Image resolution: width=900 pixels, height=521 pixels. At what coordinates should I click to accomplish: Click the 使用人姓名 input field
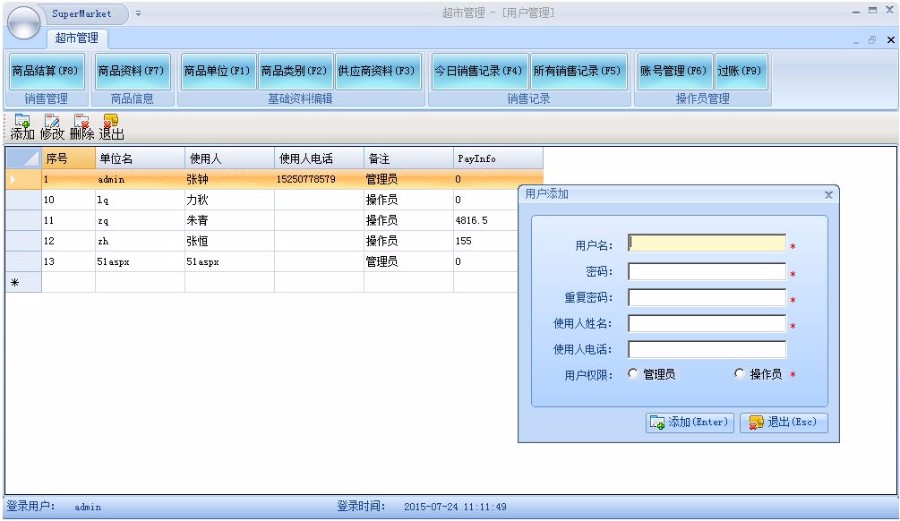(x=707, y=323)
